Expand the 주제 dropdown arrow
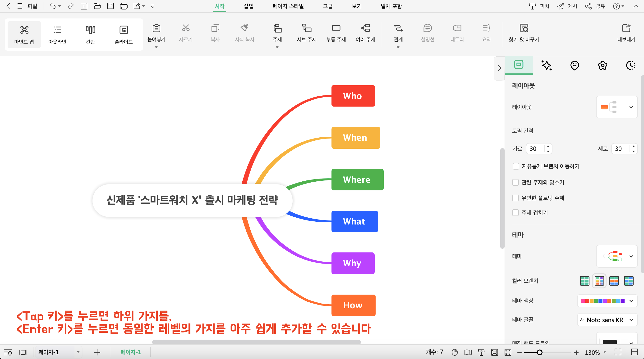Screen dimensions: 644x359 277,47
